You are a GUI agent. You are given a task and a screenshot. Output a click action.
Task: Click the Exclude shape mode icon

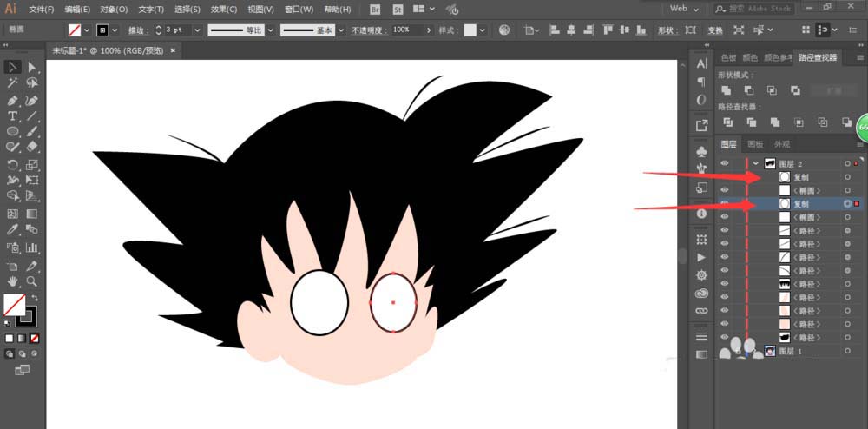(x=795, y=90)
